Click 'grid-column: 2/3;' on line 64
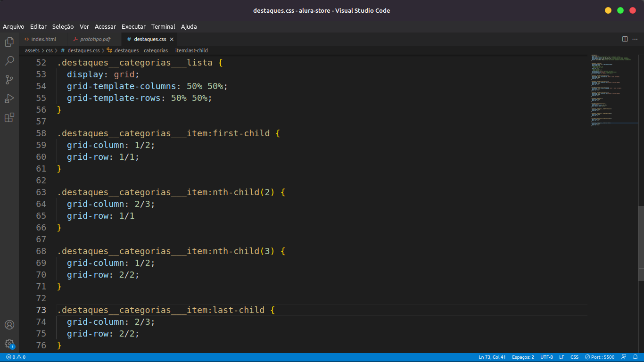Screen dimensions: 644x362 (x=111, y=204)
